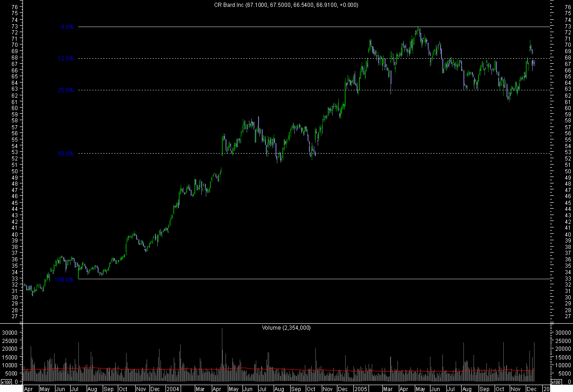The image size is (573, 392).
Task: Select the 25.0% Fibonacci retracement label
Action: click(x=66, y=90)
